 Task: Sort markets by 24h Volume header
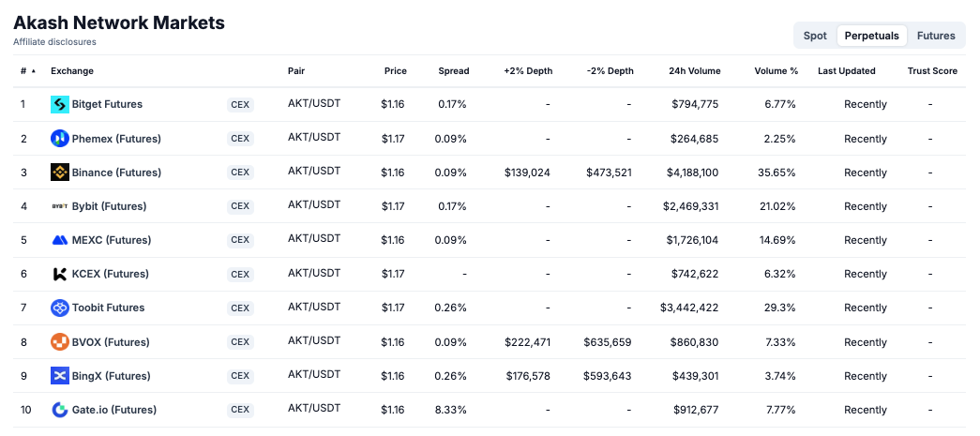tap(695, 71)
